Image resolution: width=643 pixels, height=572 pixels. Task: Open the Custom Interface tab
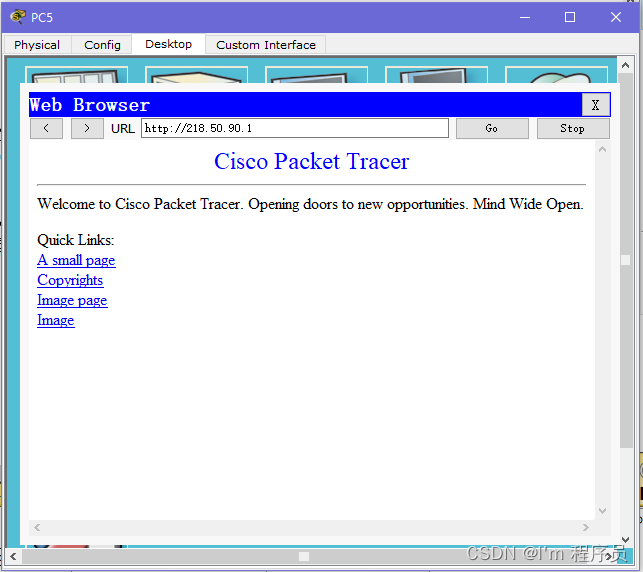point(266,45)
